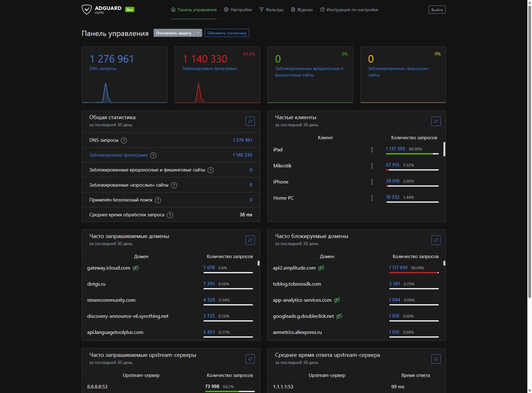Click the Частые клиенты list scrollbar

(444, 149)
